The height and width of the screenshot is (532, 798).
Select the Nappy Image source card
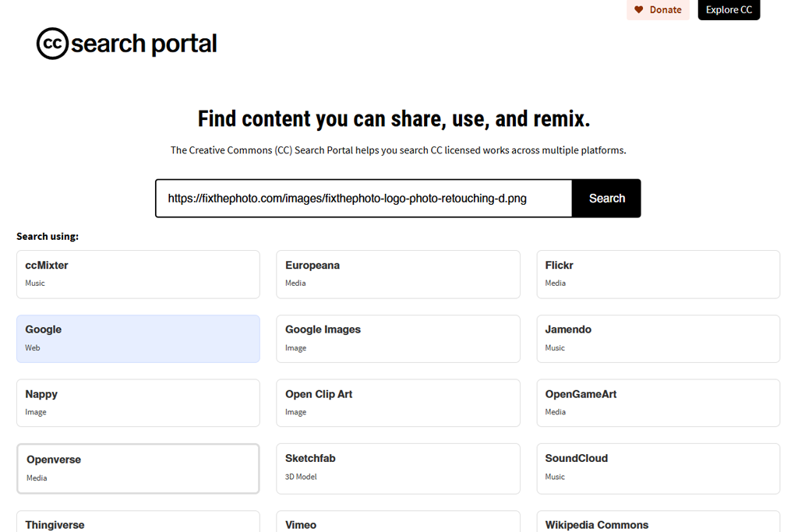click(x=138, y=403)
